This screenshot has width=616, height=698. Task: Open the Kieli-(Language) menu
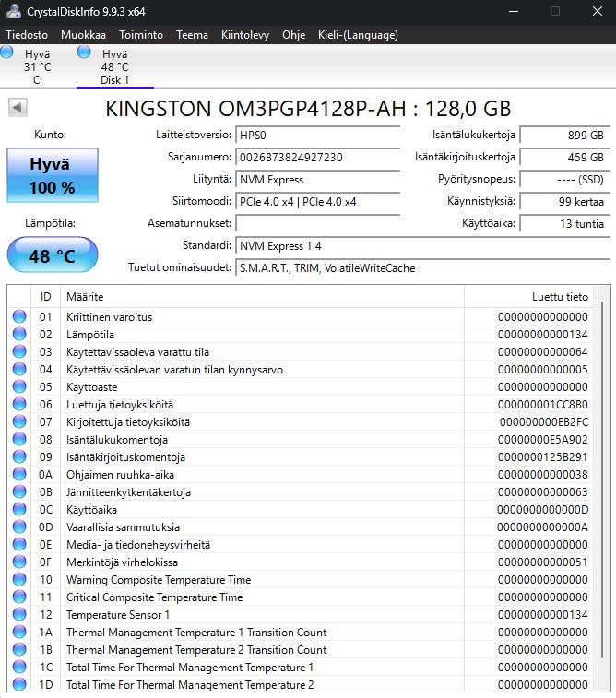[x=358, y=35]
